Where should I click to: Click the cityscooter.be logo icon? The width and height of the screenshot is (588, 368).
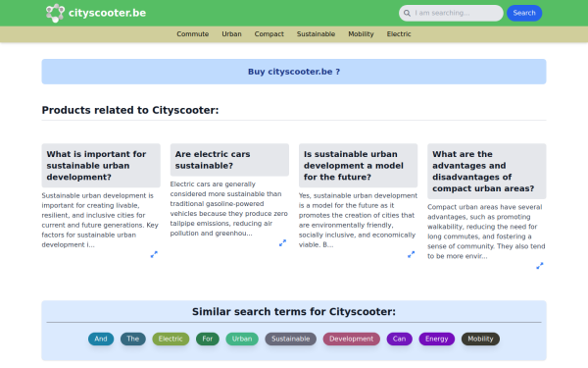[x=55, y=13]
